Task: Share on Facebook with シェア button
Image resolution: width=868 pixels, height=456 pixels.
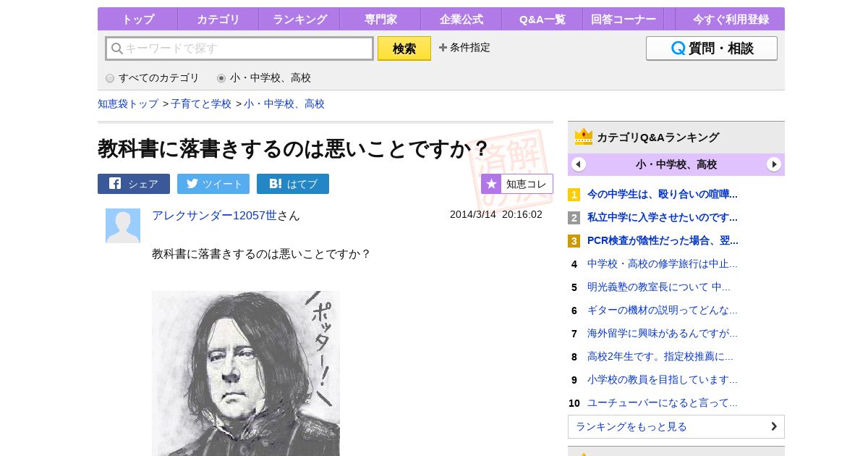Action: (x=134, y=184)
